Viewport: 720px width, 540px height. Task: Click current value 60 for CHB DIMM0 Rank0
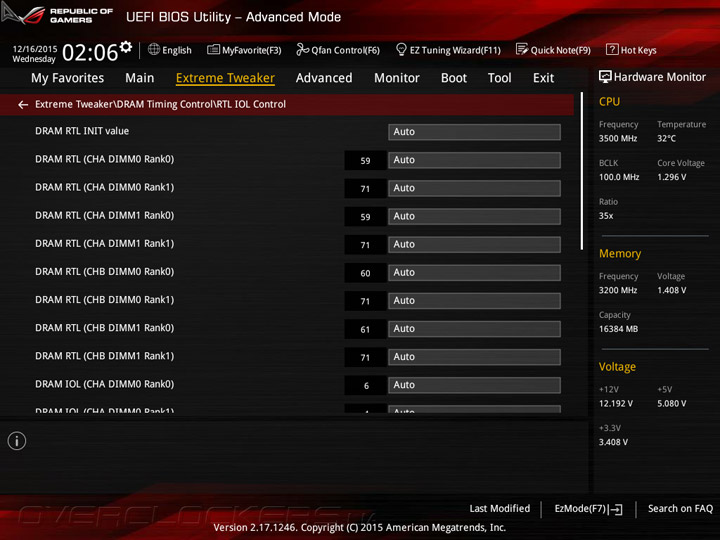tap(365, 273)
